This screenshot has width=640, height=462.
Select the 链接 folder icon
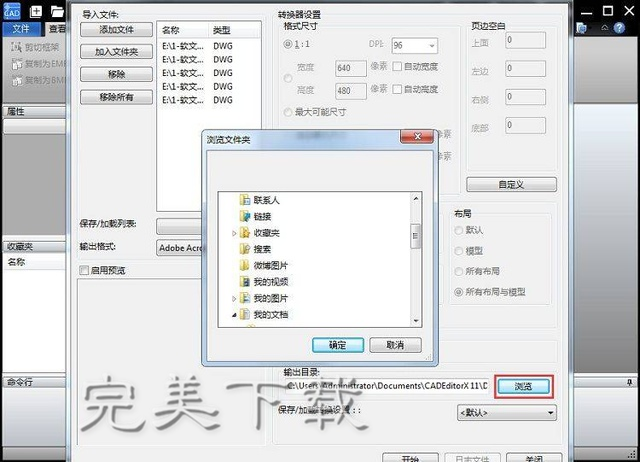(x=244, y=216)
